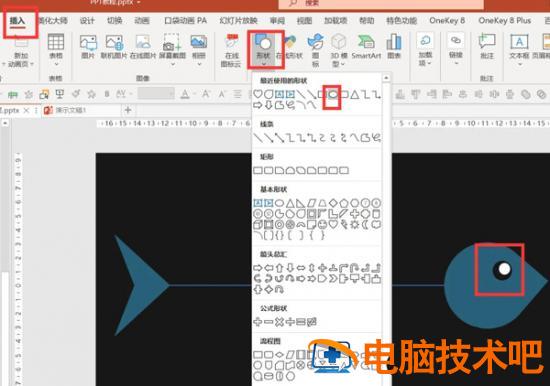Viewport: 550px width, 386px height.
Task: Select the oval in 基本形状 section
Action: [279, 203]
